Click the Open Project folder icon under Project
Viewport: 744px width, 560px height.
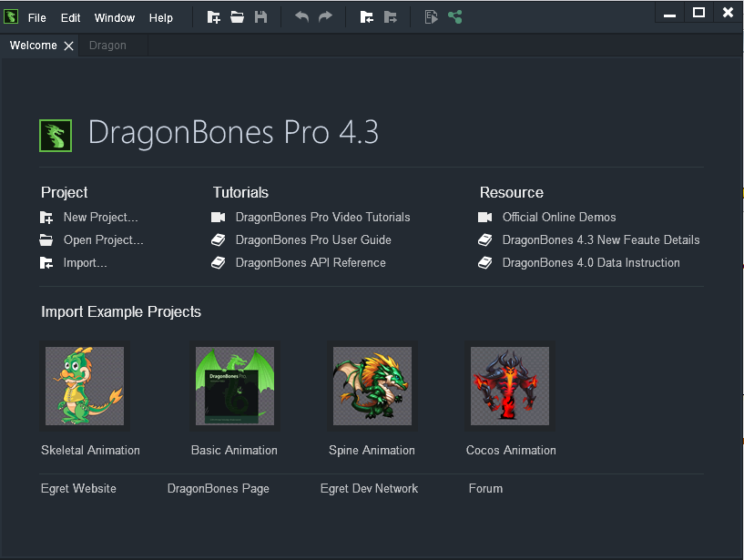coord(46,240)
